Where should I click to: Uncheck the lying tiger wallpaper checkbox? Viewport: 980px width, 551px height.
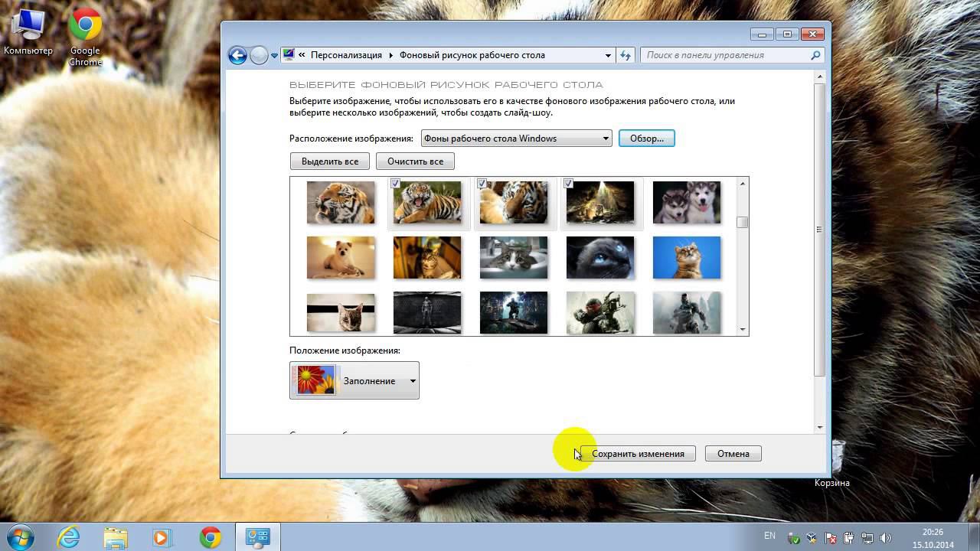[482, 183]
